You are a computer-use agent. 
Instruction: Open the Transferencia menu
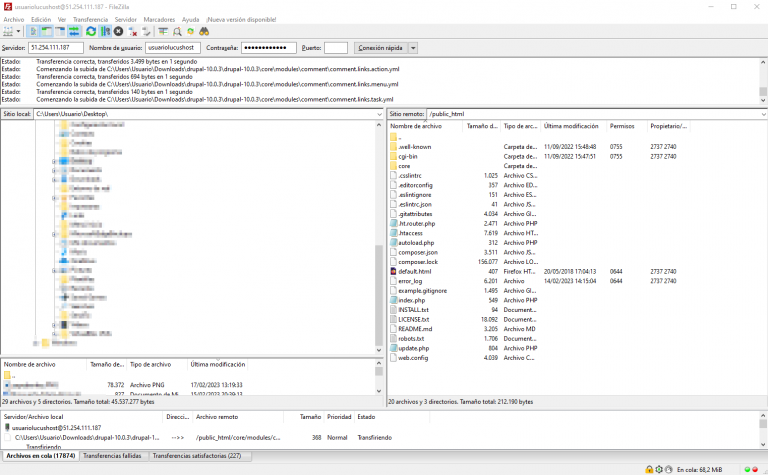pyautogui.click(x=91, y=19)
